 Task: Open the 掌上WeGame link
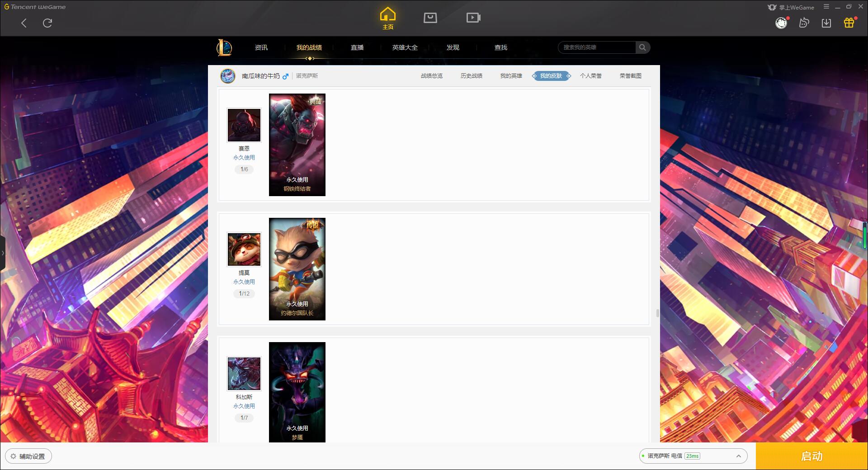pos(791,7)
